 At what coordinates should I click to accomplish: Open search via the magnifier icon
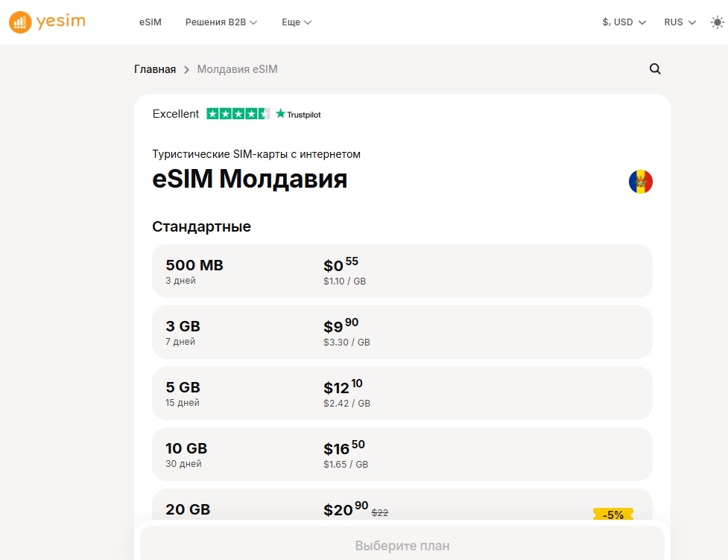pos(654,69)
